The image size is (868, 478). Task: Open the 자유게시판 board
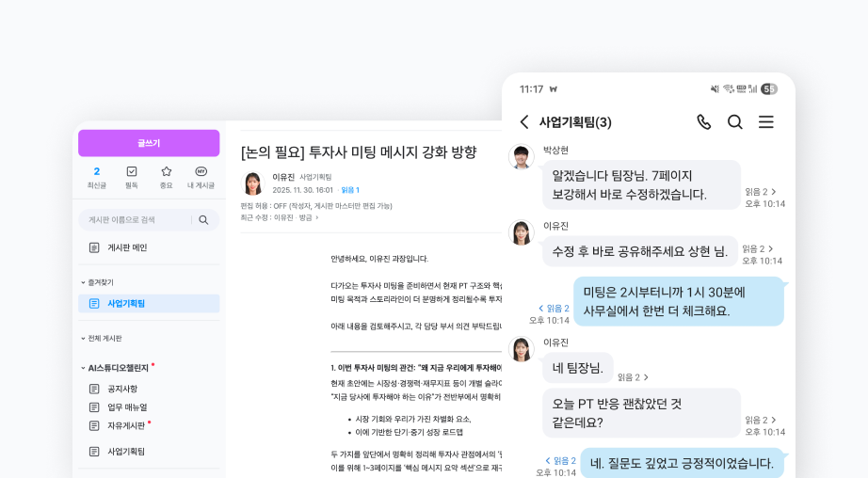coord(126,425)
